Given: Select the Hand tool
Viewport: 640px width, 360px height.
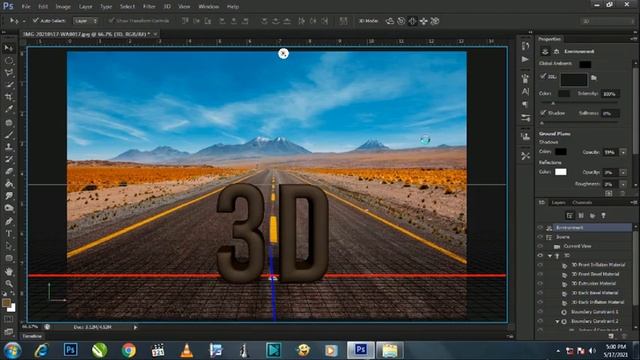Looking at the screenshot, I should click(9, 271).
